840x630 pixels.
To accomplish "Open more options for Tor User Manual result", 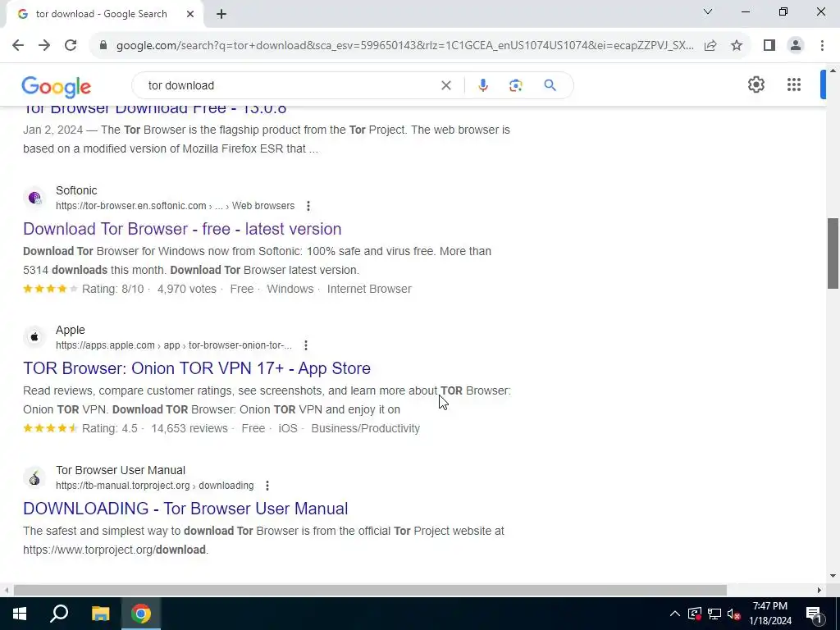I will [x=267, y=486].
